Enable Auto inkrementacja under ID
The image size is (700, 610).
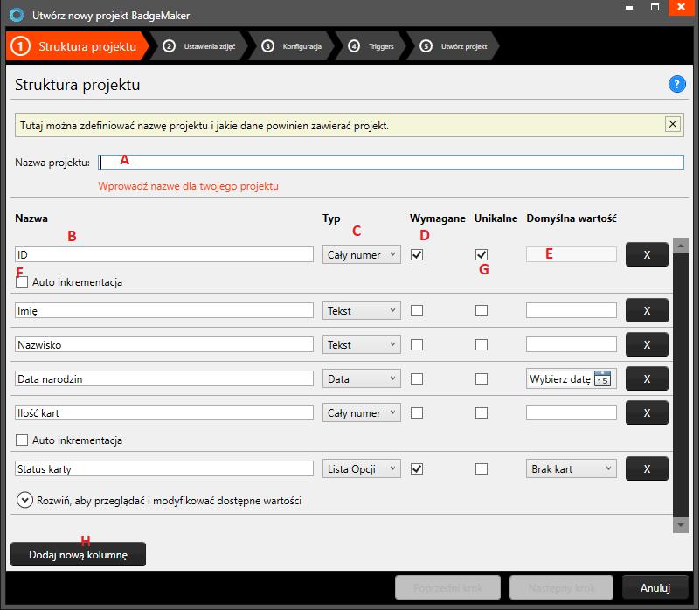22,281
